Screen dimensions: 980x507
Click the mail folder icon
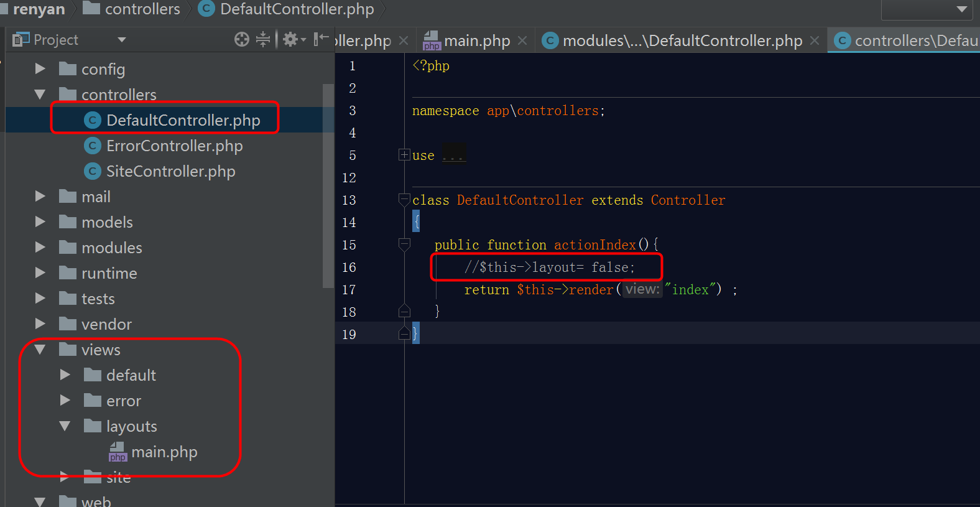coord(68,196)
